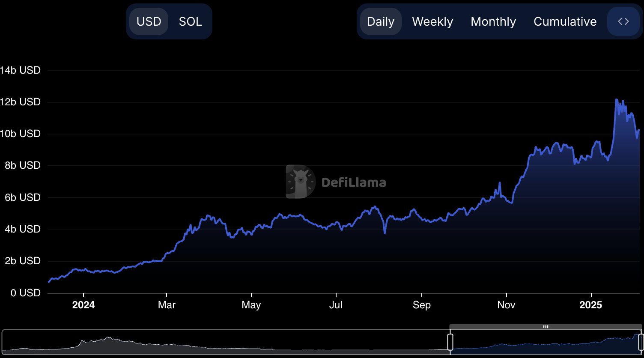The height and width of the screenshot is (358, 644).
Task: Click the 8b USD axis label
Action: tap(22, 165)
